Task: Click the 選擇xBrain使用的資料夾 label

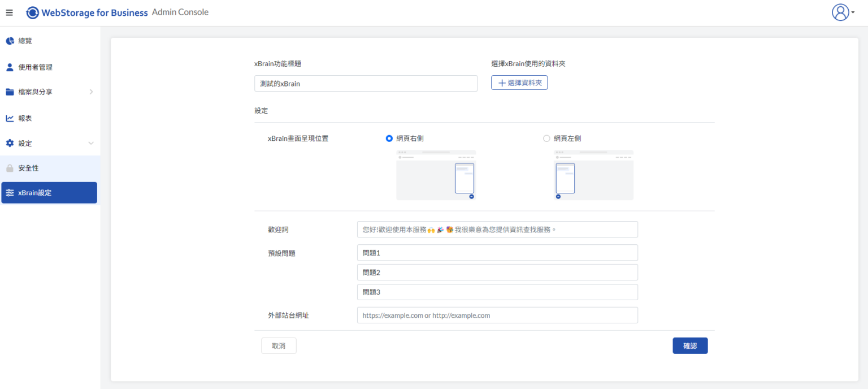Action: [x=528, y=64]
